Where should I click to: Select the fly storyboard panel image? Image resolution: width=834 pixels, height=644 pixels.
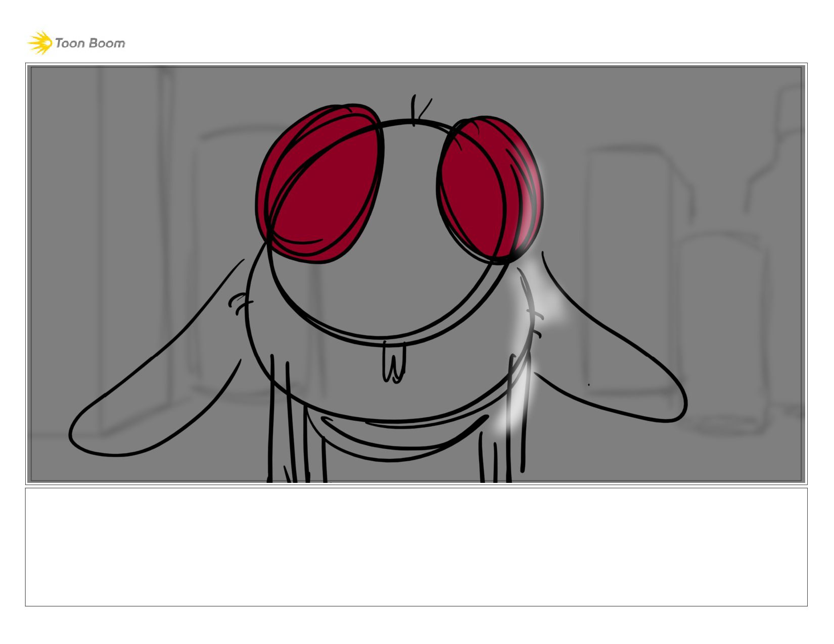[416, 274]
